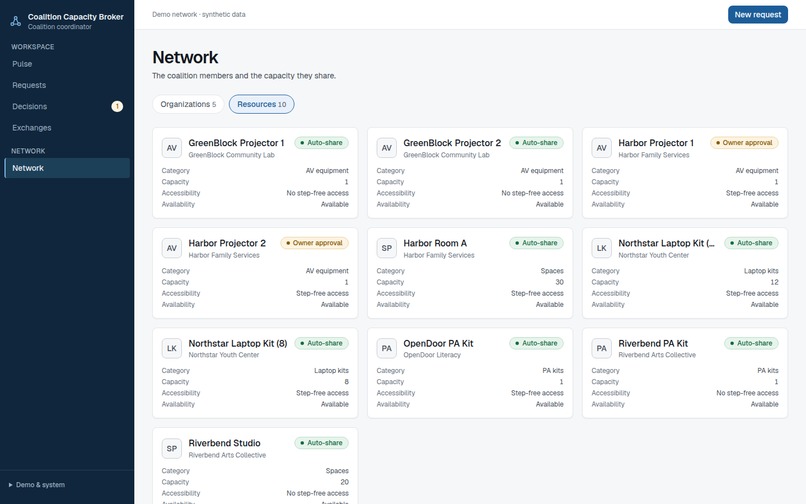Image resolution: width=806 pixels, height=504 pixels.
Task: Click the Coalition coordinator role label
Action: coord(60,27)
